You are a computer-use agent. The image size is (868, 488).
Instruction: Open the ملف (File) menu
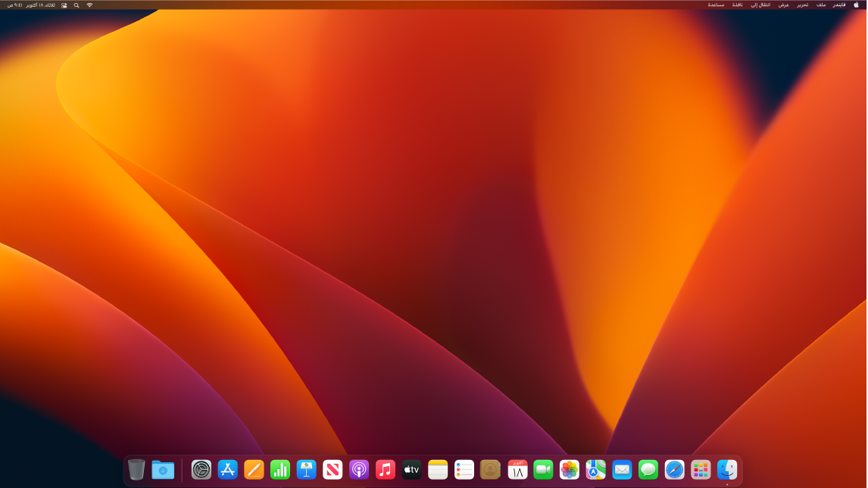[x=821, y=5]
